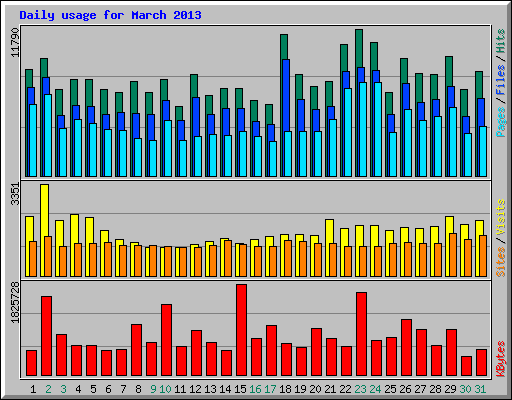Viewport: 512px width, 400px height.
Task: Click the green x-axis day label 9
Action: (x=153, y=389)
